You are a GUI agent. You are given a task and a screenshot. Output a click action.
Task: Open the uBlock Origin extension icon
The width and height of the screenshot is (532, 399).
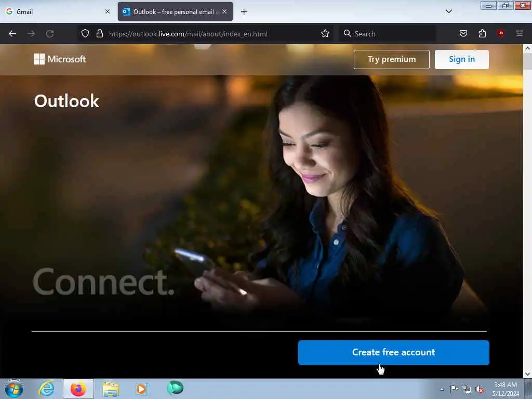click(500, 33)
